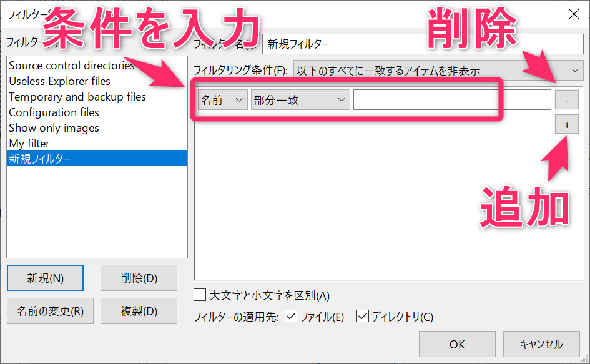Duplicate filter using 複製(D) button

(139, 311)
